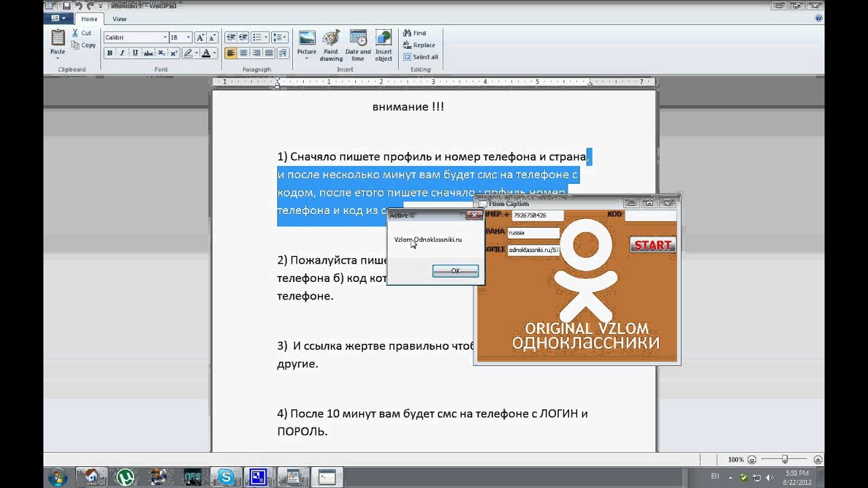
Task: Click the Shrink font button
Action: pyautogui.click(x=213, y=37)
